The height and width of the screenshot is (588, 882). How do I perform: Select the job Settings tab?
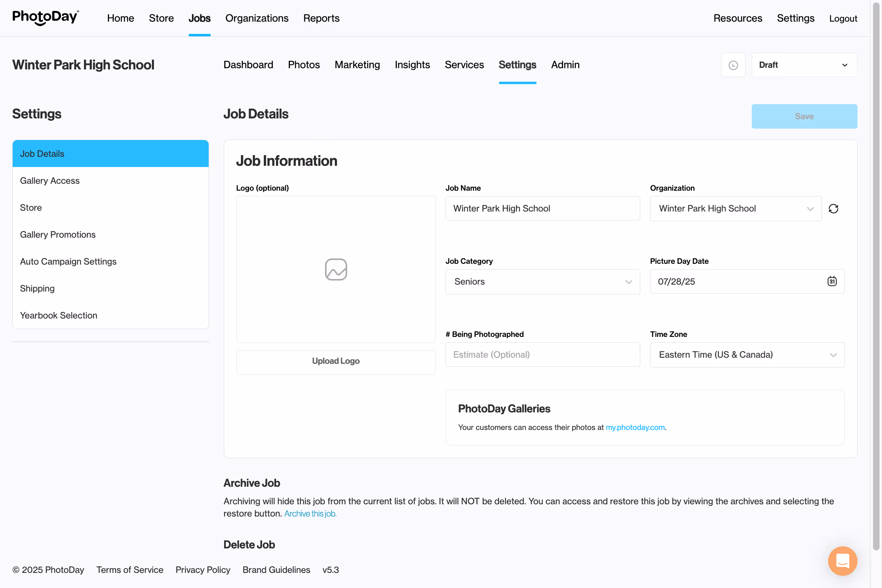tap(517, 65)
